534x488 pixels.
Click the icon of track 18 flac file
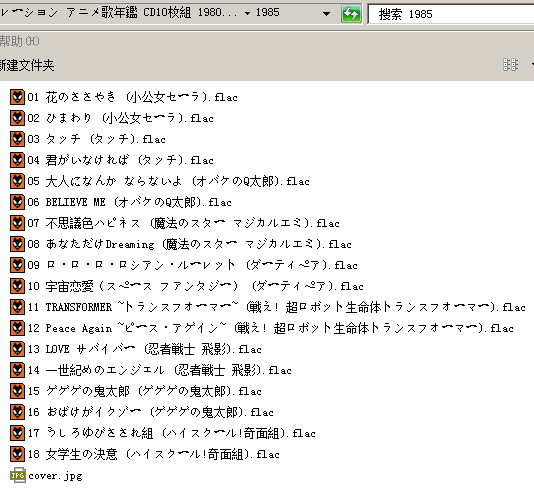click(x=17, y=454)
